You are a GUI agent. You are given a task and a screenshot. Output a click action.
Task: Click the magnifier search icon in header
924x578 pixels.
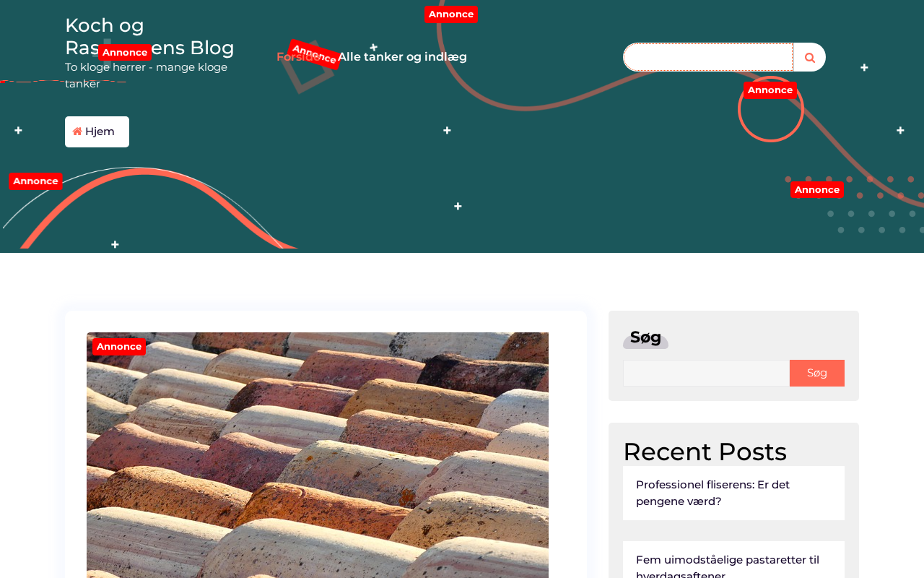(x=810, y=58)
